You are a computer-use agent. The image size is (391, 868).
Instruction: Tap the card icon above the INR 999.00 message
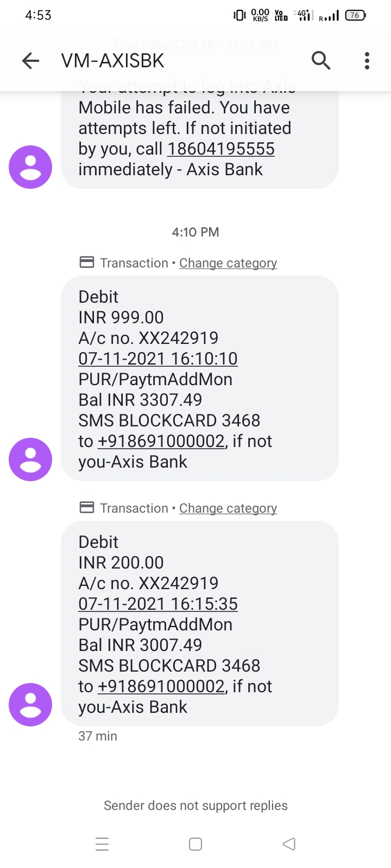[87, 263]
